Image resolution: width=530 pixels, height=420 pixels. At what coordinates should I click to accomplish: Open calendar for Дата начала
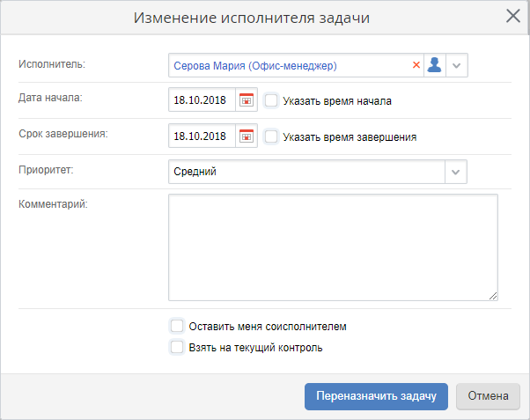click(x=247, y=99)
